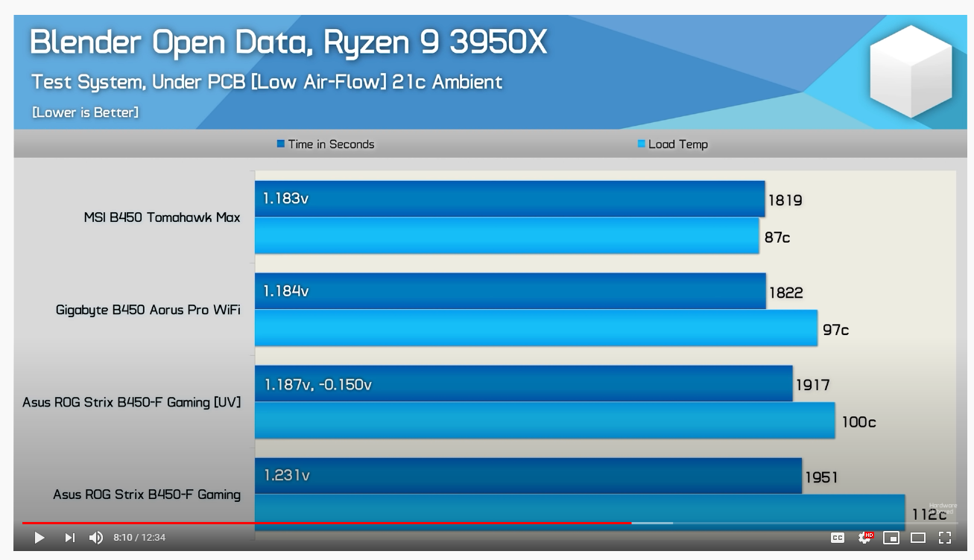Enable theater mode
Screen dimensions: 974x560
click(x=918, y=538)
